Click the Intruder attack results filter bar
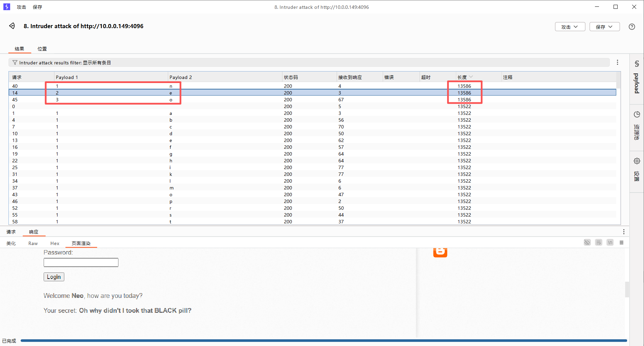The image size is (644, 346). (309, 63)
